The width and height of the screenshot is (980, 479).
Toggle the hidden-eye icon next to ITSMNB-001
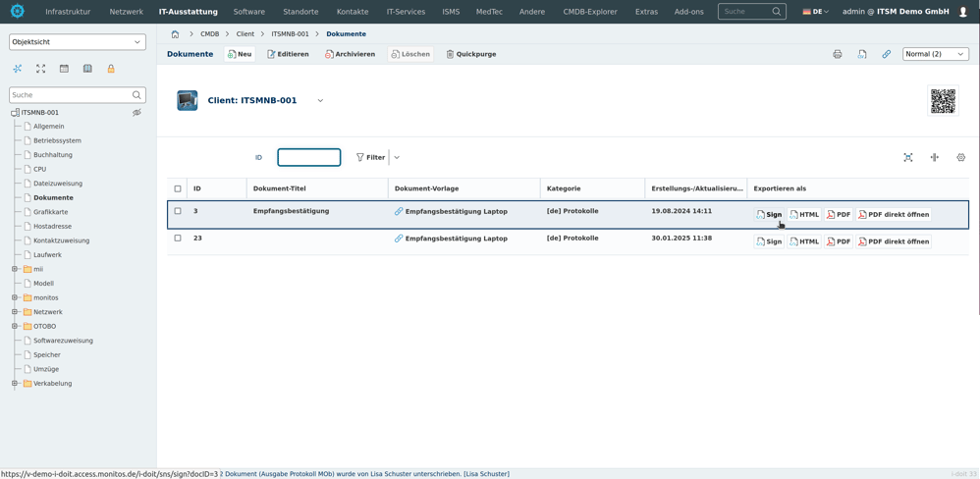coord(136,113)
